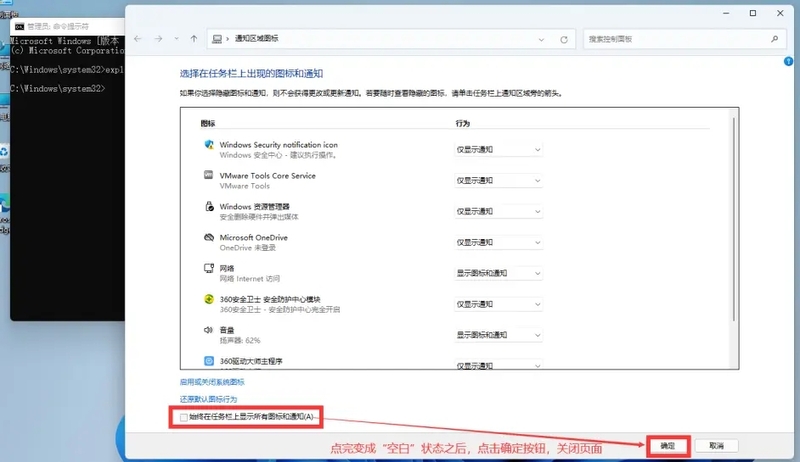Click the 音量 speaker icon
This screenshot has height=462, width=800.
tap(208, 330)
